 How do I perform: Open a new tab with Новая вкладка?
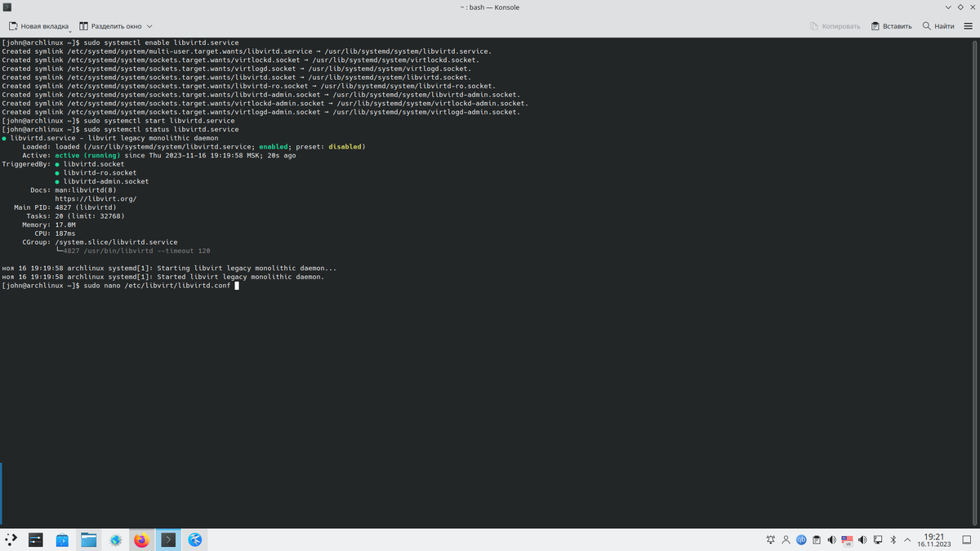coord(38,26)
